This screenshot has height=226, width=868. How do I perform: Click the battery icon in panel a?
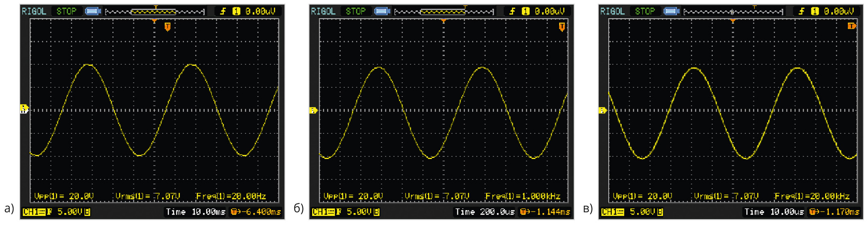point(93,11)
